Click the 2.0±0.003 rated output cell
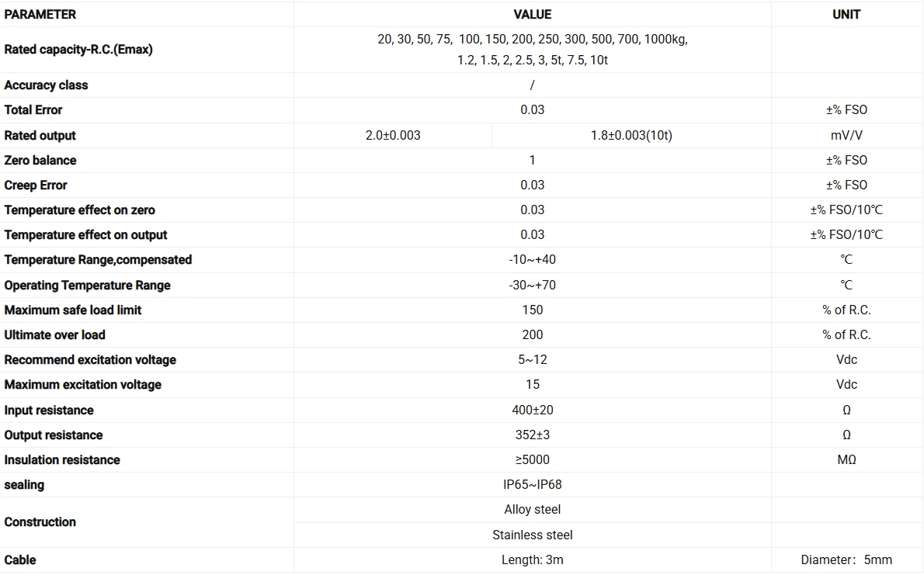924x575 pixels. [393, 136]
